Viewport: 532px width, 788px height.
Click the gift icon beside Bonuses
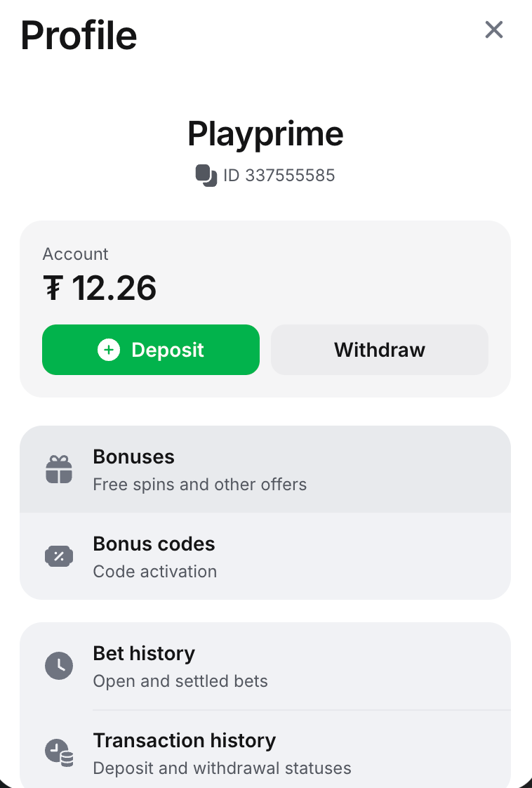59,470
